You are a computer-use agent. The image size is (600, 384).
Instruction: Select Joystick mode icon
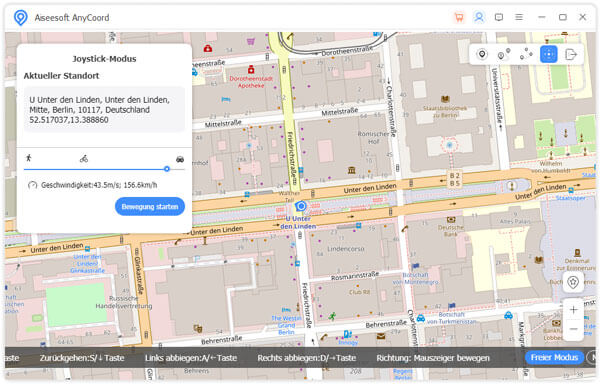(x=548, y=54)
